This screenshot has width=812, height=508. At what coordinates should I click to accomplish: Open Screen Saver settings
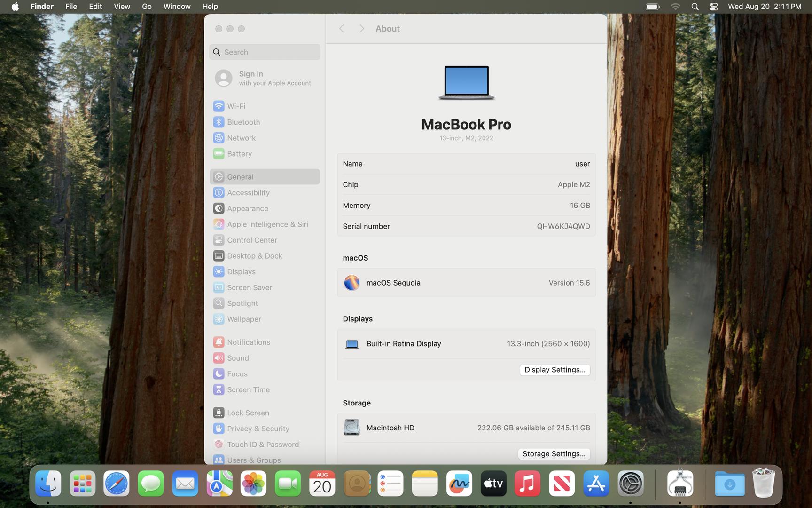point(265,287)
